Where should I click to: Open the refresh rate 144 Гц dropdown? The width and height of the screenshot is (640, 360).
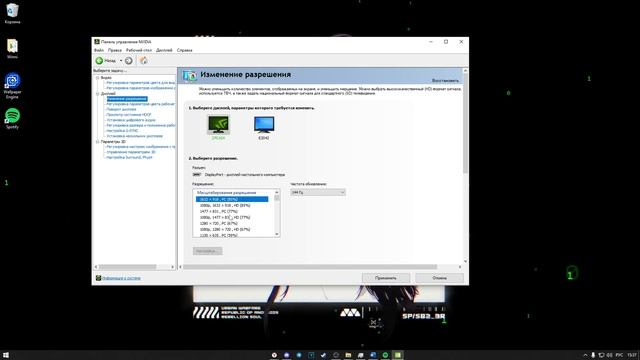[318, 192]
